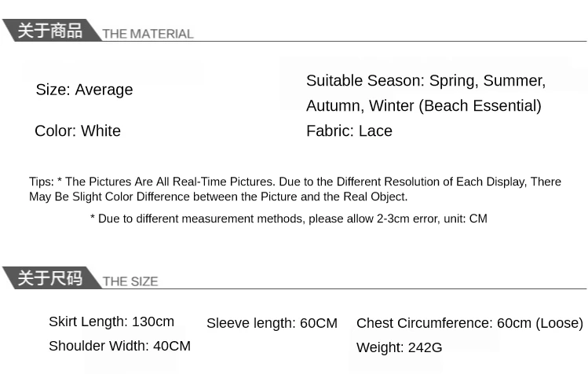Click the Chest Circumference label

tap(424, 323)
